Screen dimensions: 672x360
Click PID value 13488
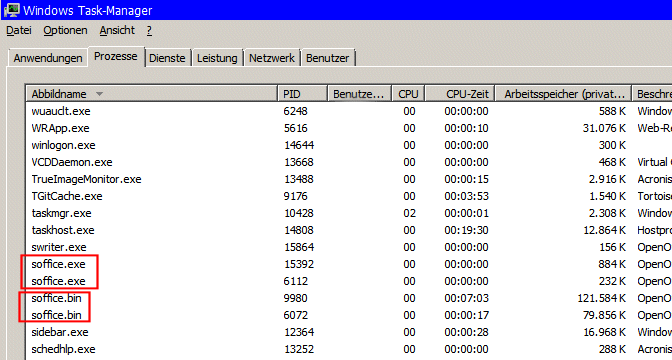tap(299, 179)
